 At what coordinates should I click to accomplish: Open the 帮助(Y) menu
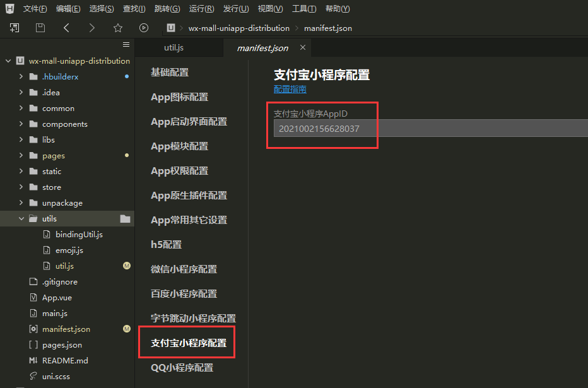[338, 8]
